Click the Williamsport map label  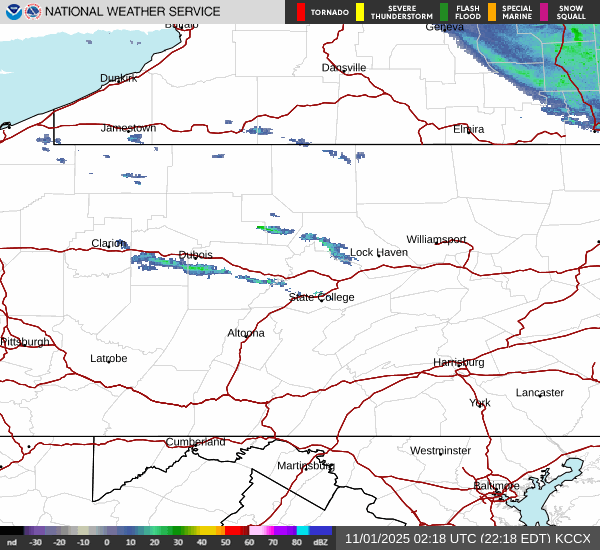pyautogui.click(x=436, y=240)
